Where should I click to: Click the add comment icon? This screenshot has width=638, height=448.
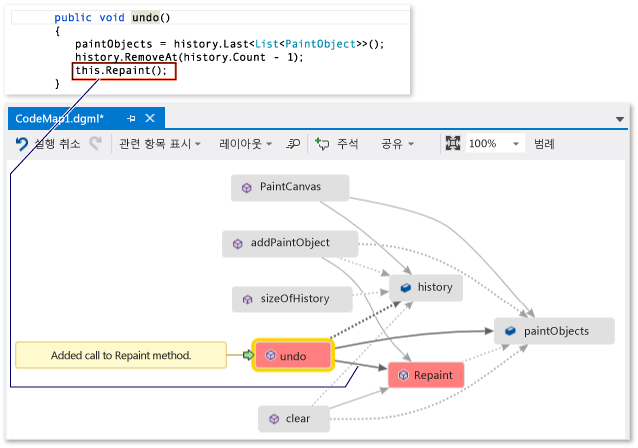pos(322,144)
